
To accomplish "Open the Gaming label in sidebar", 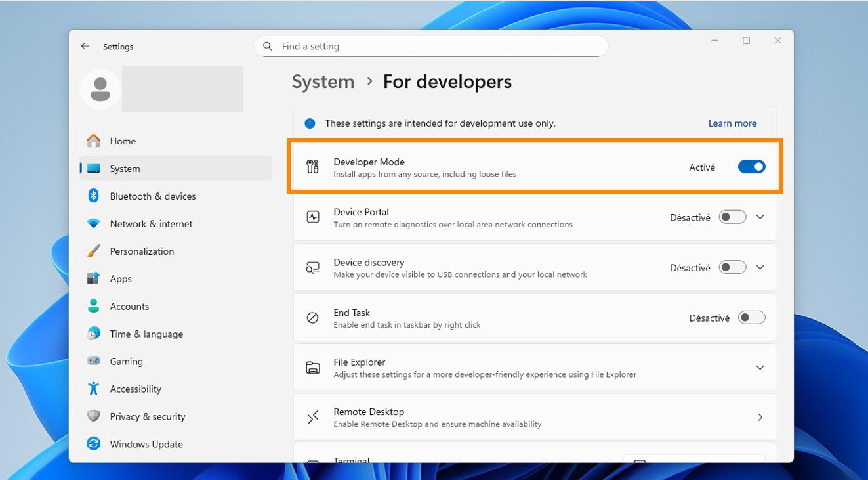I will 126,362.
